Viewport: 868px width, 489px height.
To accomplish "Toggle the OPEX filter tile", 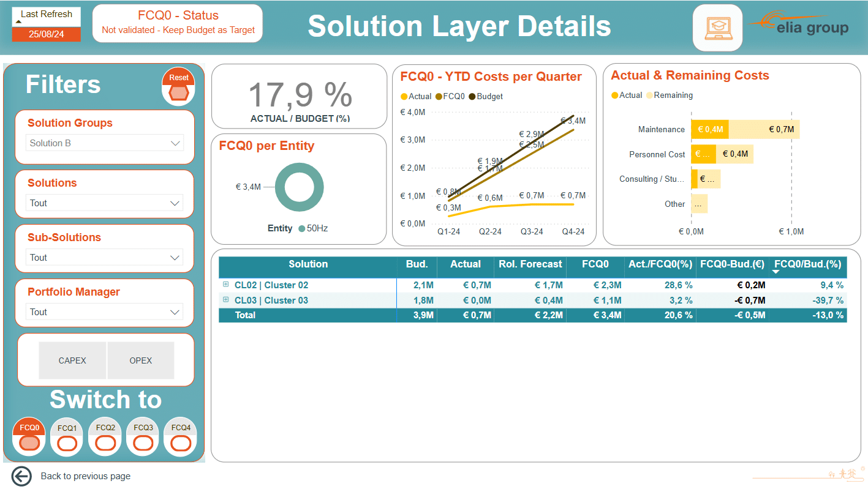I will click(141, 360).
